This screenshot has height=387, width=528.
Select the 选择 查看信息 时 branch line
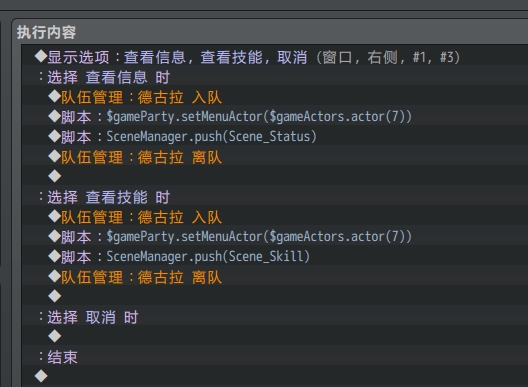pos(275,77)
